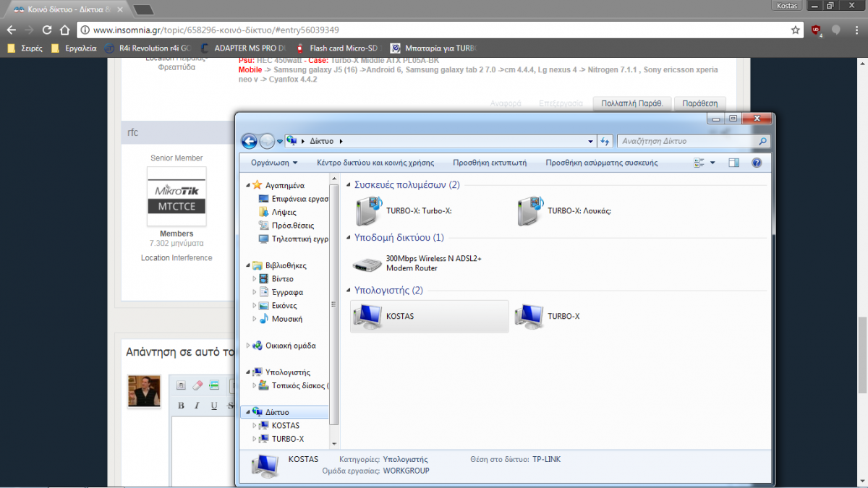
Task: Click Κέντρο δικτύου και κοινής χρήσης
Action: click(x=375, y=163)
